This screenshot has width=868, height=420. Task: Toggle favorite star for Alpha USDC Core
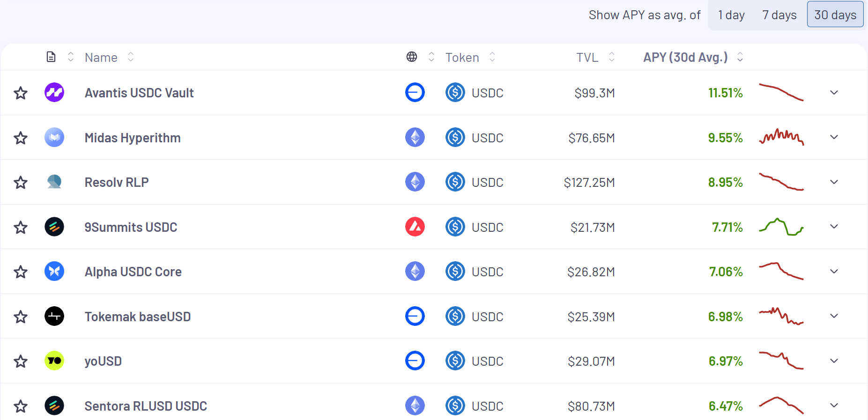[21, 272]
